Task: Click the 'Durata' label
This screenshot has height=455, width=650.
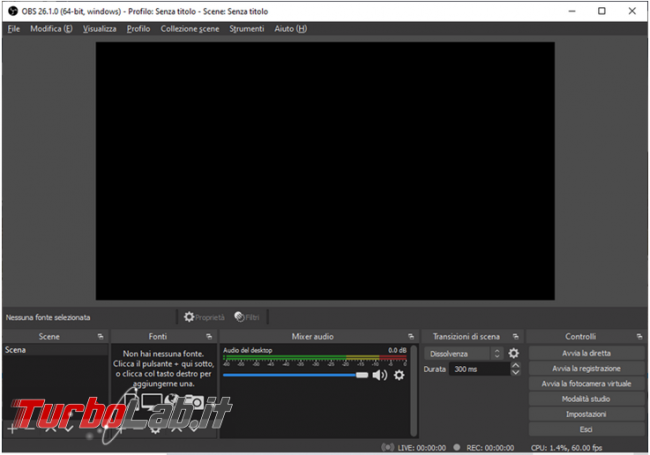Action: pyautogui.click(x=434, y=369)
